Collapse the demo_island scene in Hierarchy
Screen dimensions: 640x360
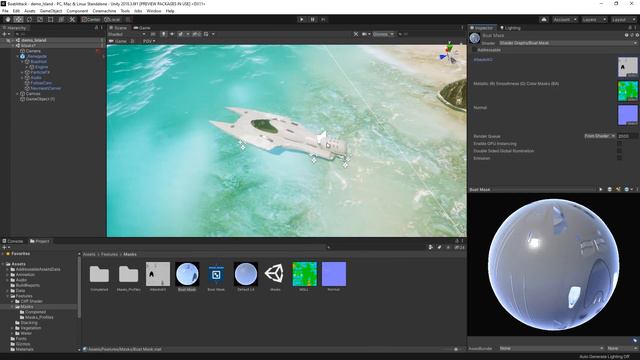(x=13, y=40)
